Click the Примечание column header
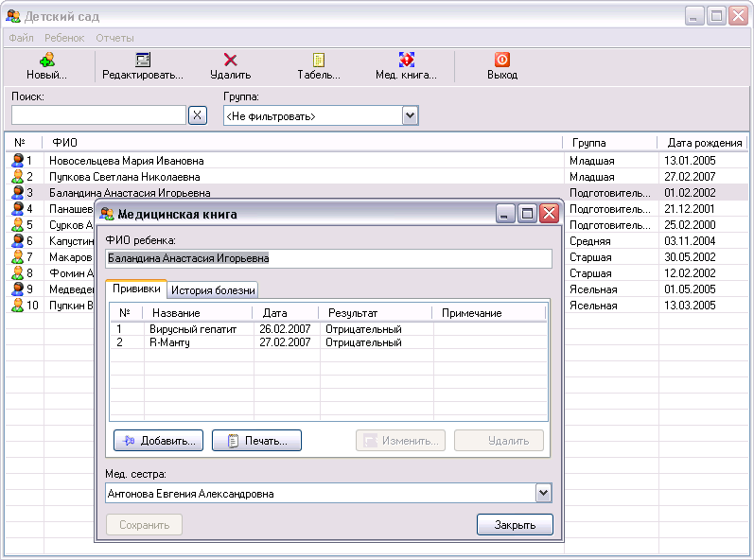This screenshot has height=560, width=754. coord(488,313)
